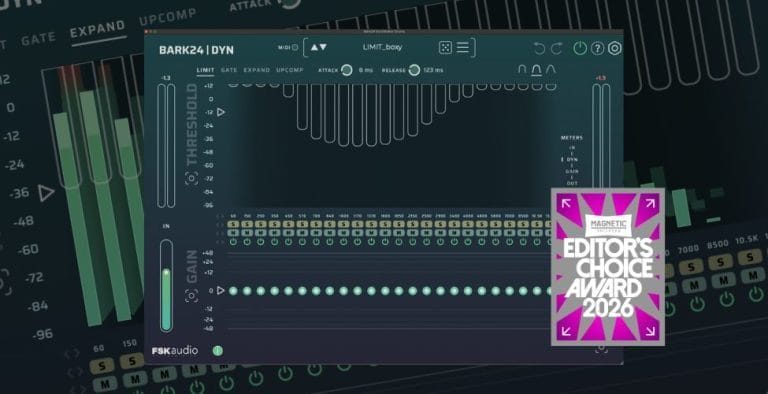This screenshot has width=768, height=394.
Task: Click the gain dot of the 60 band
Action: pos(233,291)
